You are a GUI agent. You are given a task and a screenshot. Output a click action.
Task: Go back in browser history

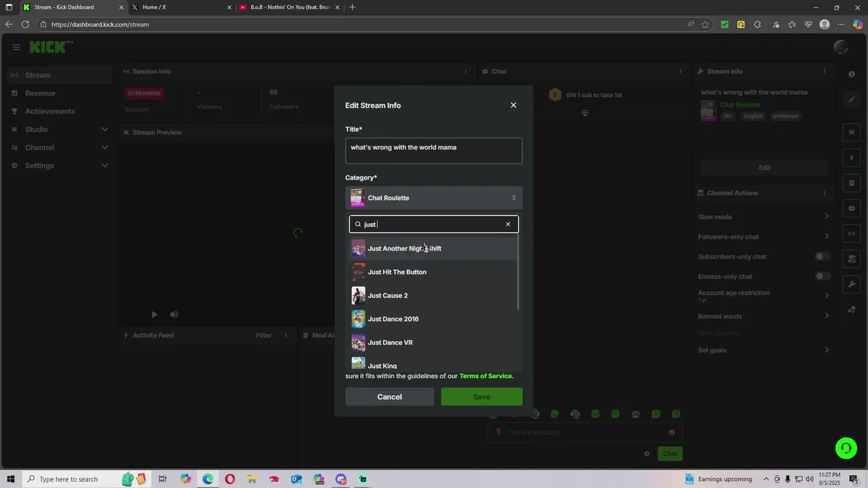pos(9,24)
